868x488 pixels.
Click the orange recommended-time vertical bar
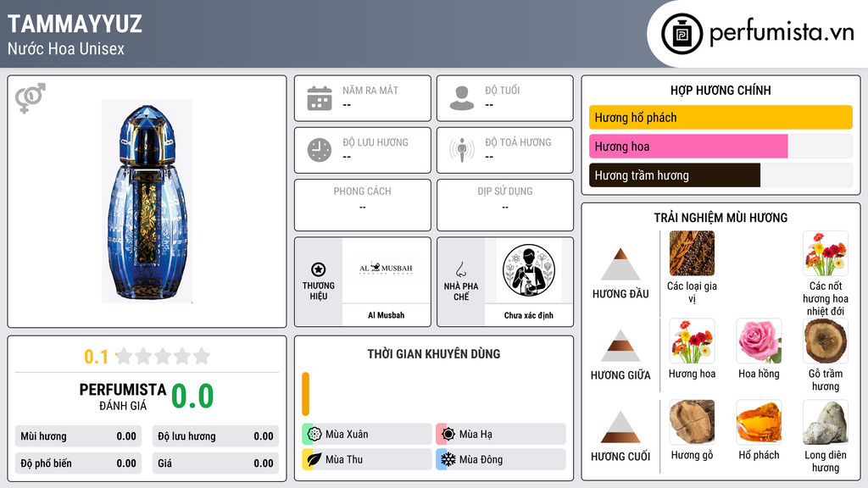(305, 394)
